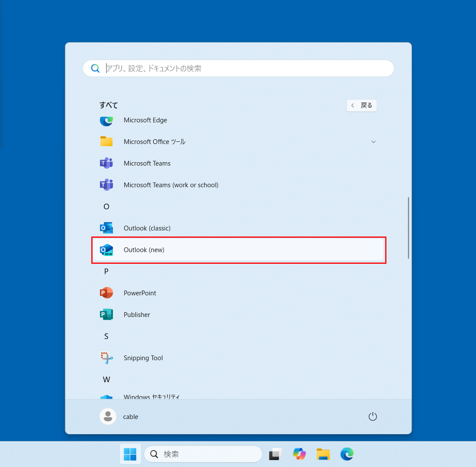Select the letter S index header
Screen dimensions: 476x467
coord(106,336)
